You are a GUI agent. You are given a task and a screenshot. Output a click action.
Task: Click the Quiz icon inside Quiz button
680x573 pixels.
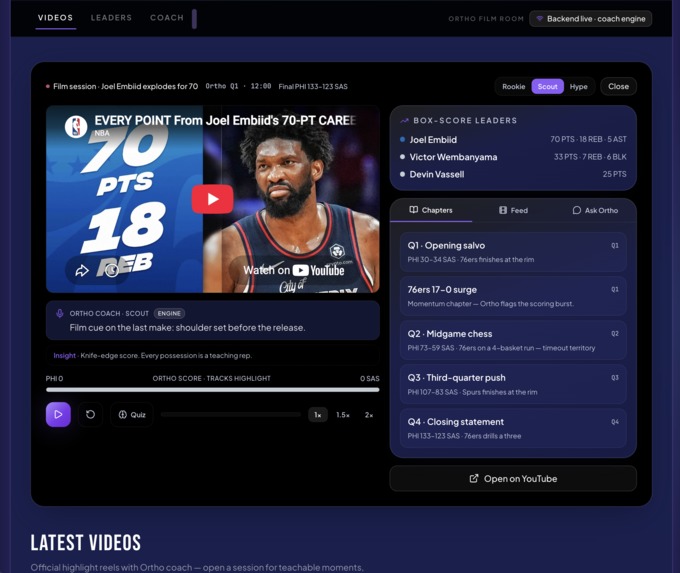tap(123, 415)
